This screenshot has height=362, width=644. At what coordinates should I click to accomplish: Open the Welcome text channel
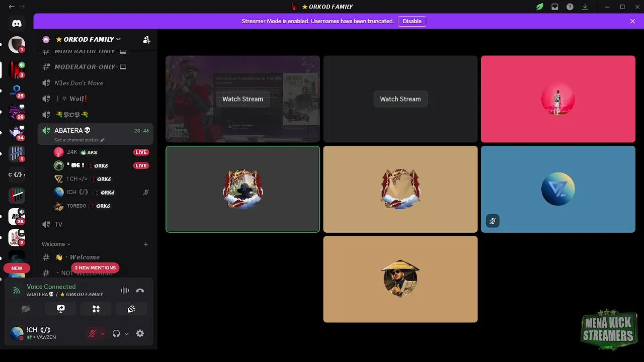coord(96,257)
